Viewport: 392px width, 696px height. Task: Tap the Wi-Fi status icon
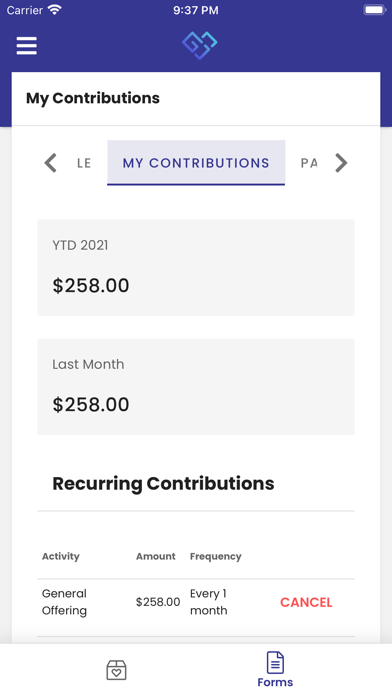pos(55,10)
